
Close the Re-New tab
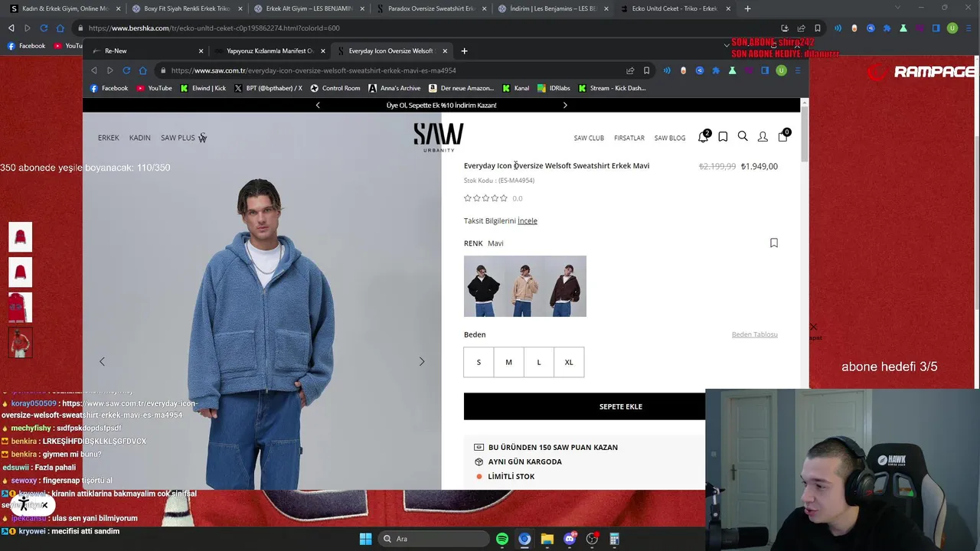coord(201,51)
